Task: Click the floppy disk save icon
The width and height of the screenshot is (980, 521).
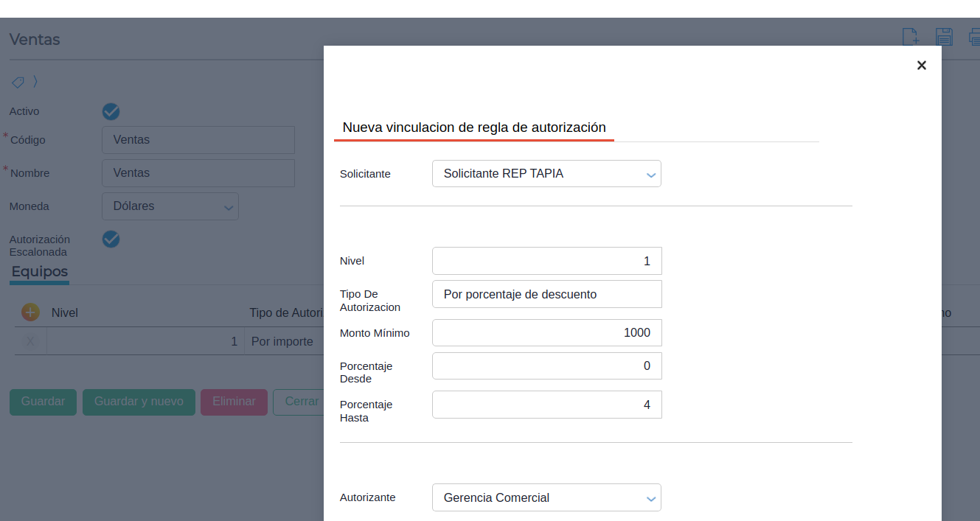Action: point(944,37)
